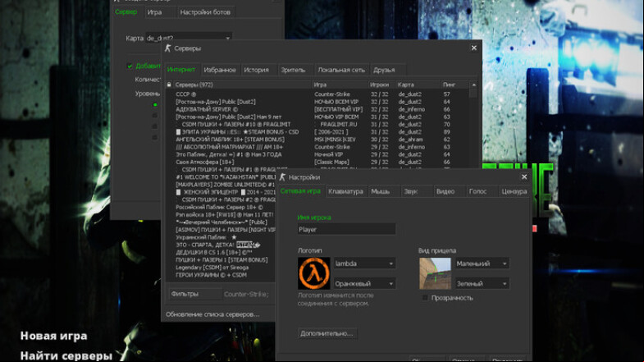Toggle the Прозрачность checkbox
Image resolution: width=644 pixels, height=362 pixels.
tap(425, 298)
